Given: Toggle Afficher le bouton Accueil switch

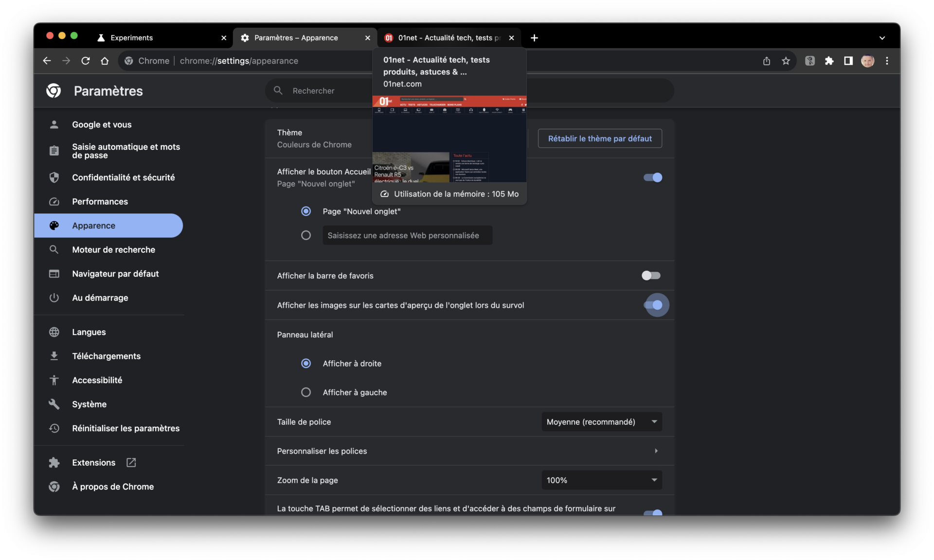Looking at the screenshot, I should click(652, 177).
